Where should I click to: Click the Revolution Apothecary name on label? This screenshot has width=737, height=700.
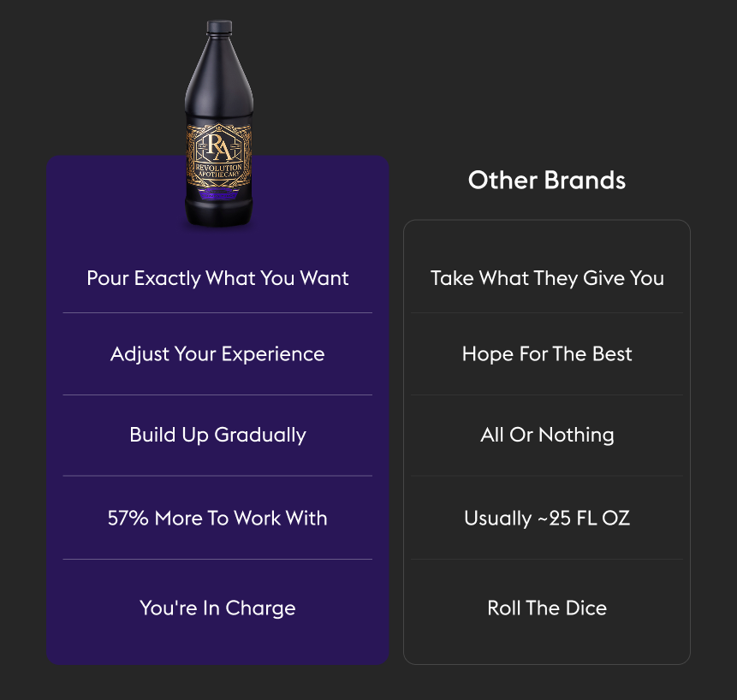[x=219, y=169]
